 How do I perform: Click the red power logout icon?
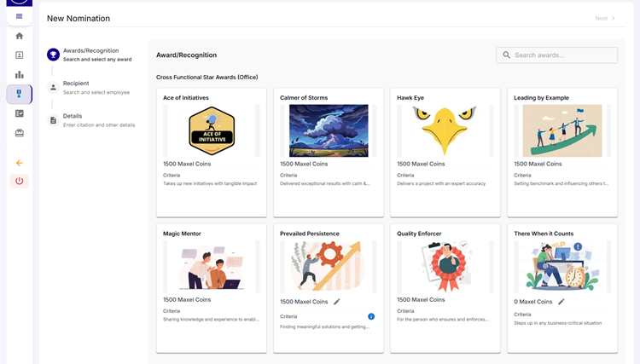[19, 181]
